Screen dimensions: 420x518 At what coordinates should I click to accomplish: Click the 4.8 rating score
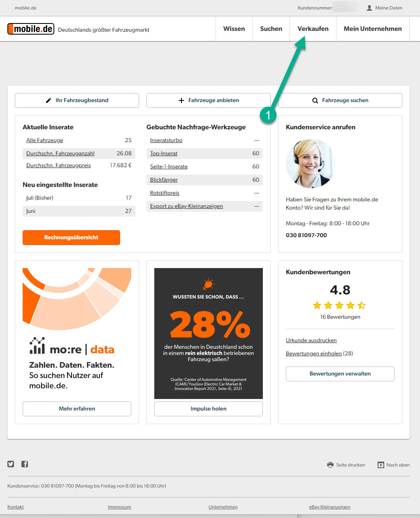click(340, 290)
